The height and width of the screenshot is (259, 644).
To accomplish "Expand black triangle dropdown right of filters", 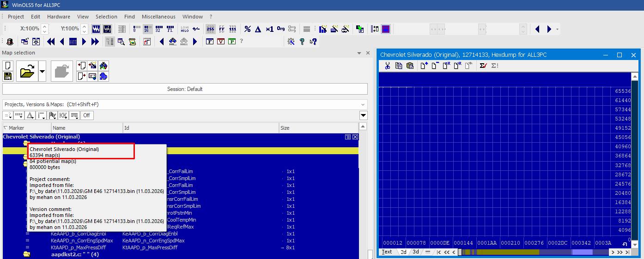I will (364, 115).
